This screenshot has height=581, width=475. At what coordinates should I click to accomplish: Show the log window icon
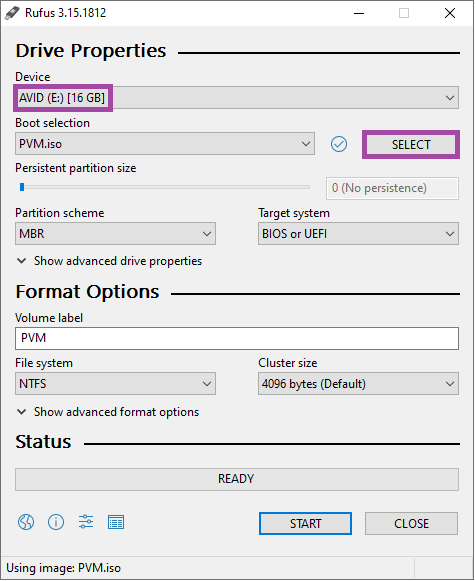(x=116, y=522)
